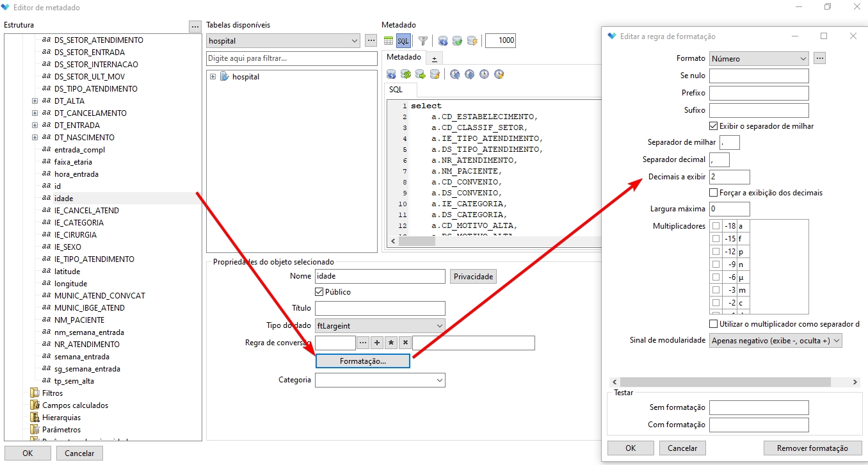
Task: Click the Remover formatação button
Action: click(812, 448)
